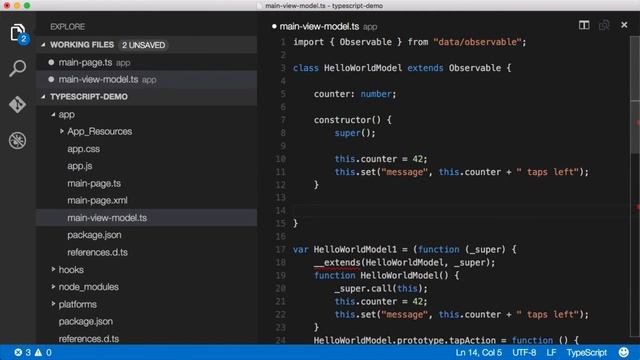Open app.js in the file tree
Viewport: 640px width, 360px height.
80,166
